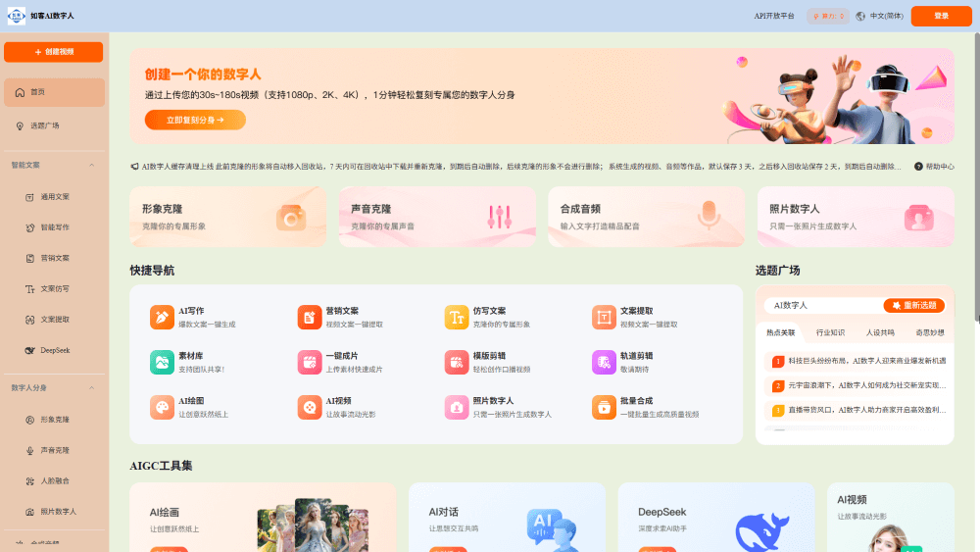Click the page vertical scrollbar
980x552 pixels.
coord(975,176)
